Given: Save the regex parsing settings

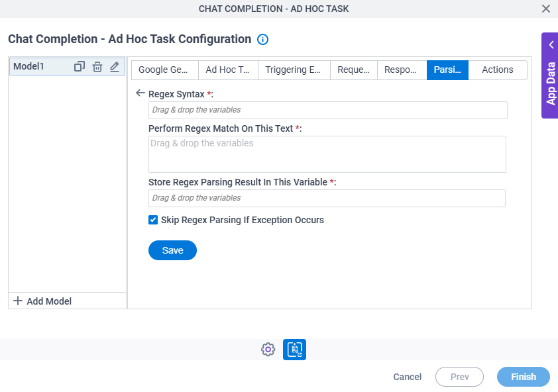Looking at the screenshot, I should [172, 250].
